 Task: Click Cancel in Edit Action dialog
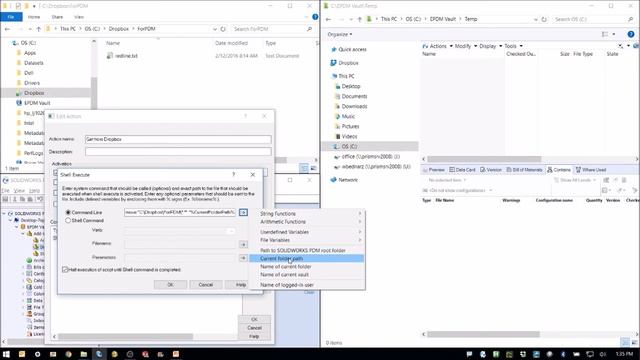point(254,328)
